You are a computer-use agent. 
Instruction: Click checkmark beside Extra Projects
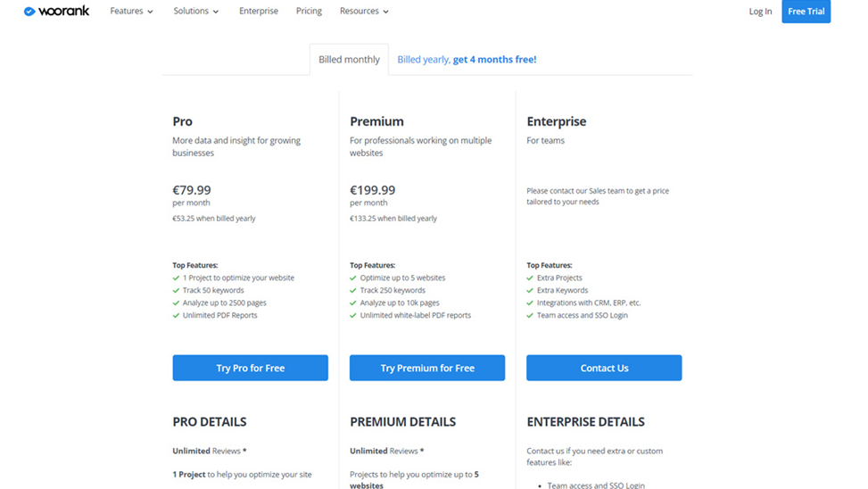click(530, 278)
